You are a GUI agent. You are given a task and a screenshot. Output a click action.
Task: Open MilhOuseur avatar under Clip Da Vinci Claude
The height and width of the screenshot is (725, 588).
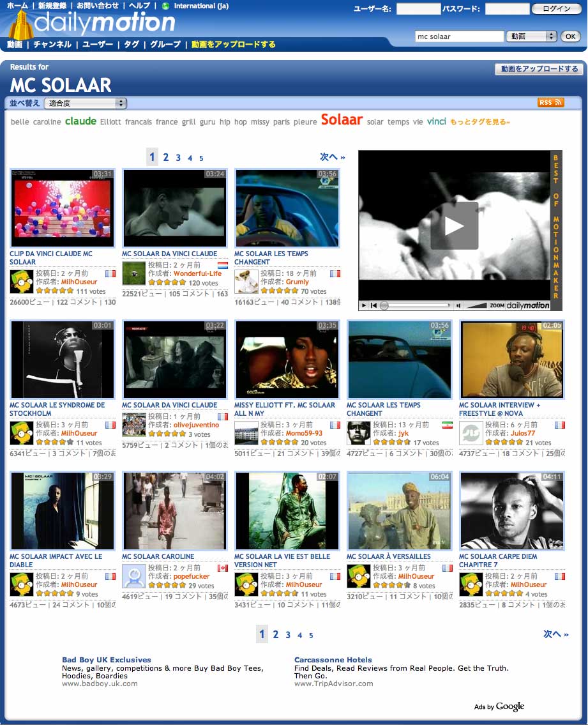click(x=22, y=282)
